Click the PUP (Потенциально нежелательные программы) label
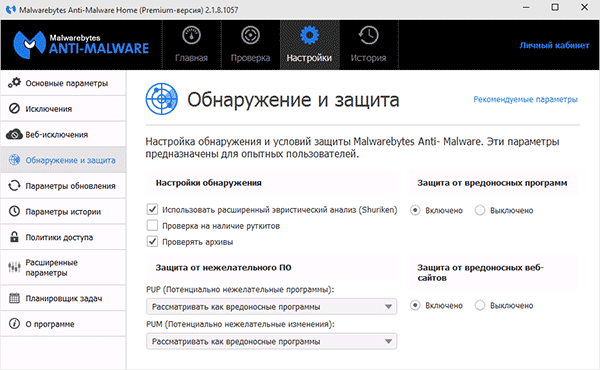Screen dimensions: 600x370 [x=240, y=289]
